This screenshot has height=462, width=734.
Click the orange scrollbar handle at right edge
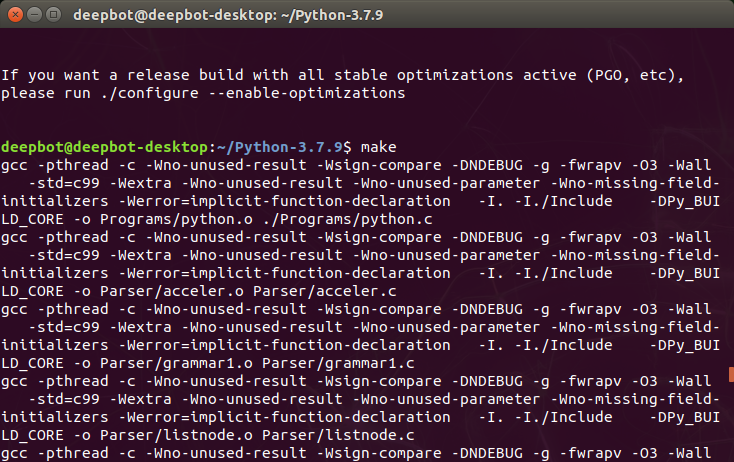pyautogui.click(x=731, y=374)
